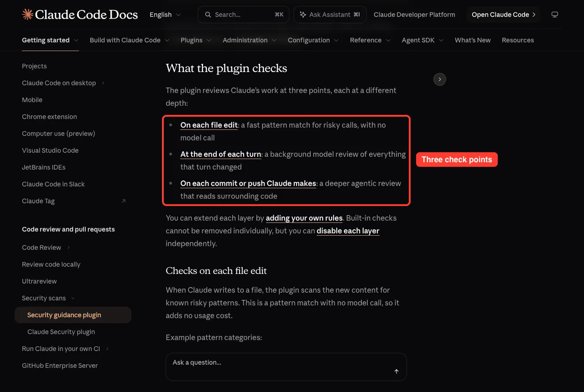Open Claude Code in Slack page
This screenshot has height=392, width=584.
[53, 184]
